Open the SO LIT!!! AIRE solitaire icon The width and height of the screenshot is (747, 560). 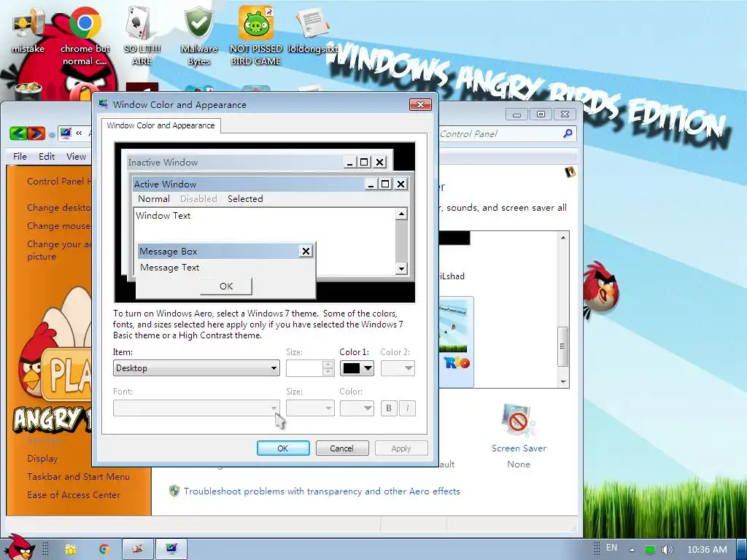click(x=142, y=36)
